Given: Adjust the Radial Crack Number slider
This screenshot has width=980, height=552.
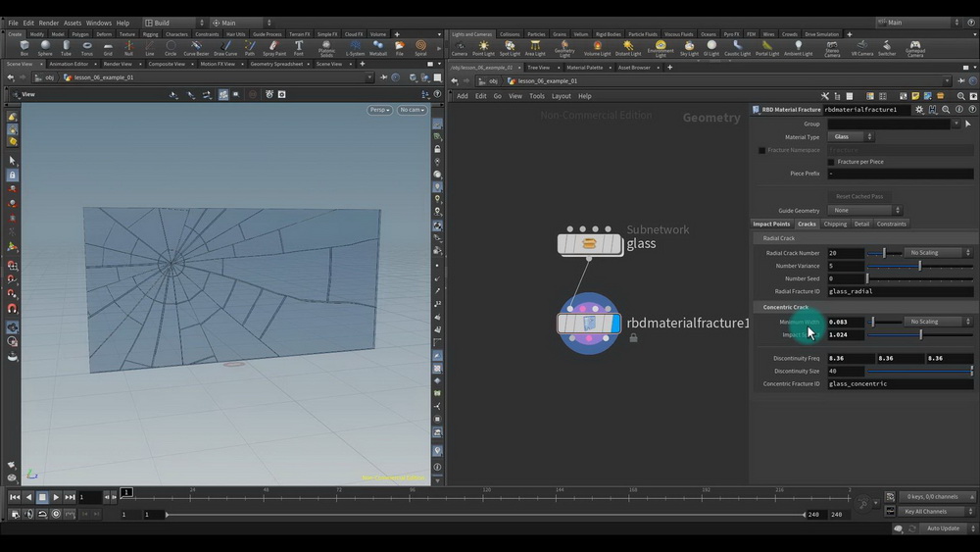Looking at the screenshot, I should coord(884,253).
